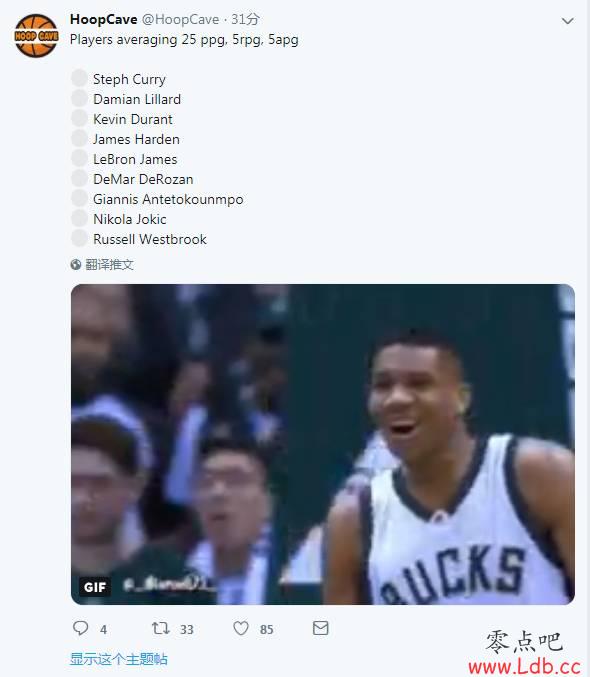This screenshot has height=677, width=590.
Task: Click the HoopCave display name
Action: [x=104, y=19]
